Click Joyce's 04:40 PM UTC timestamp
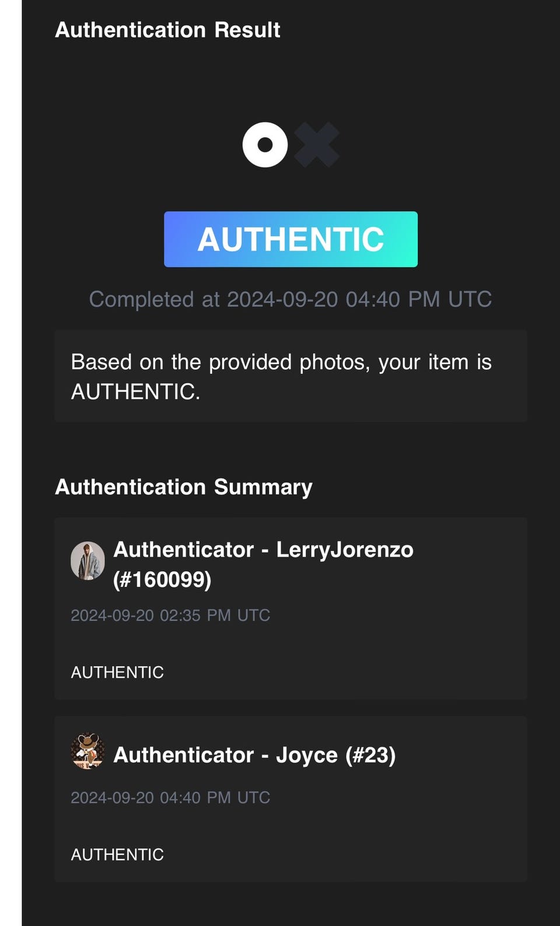The width and height of the screenshot is (560, 926). 170,798
